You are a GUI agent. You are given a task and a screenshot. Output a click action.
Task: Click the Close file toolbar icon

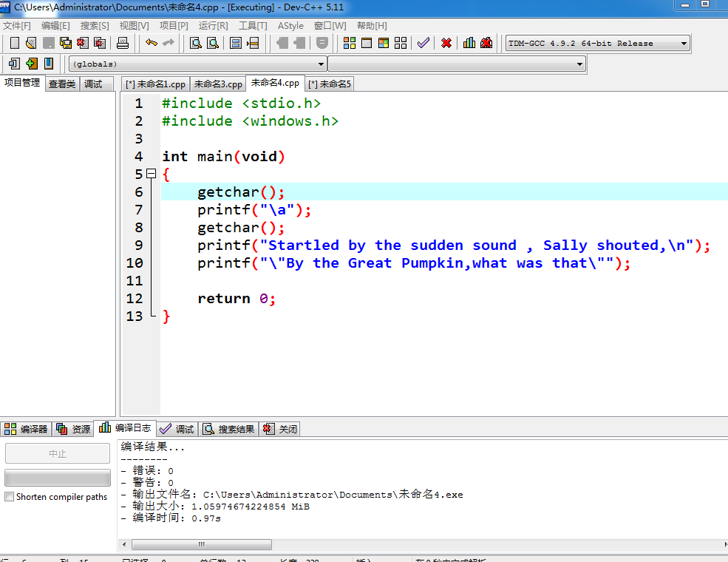83,43
